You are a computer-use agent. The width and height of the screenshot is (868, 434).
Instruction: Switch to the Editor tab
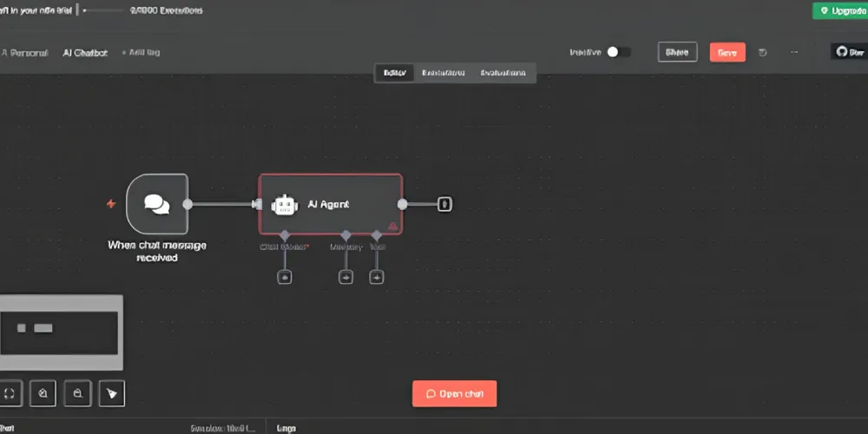click(x=395, y=73)
